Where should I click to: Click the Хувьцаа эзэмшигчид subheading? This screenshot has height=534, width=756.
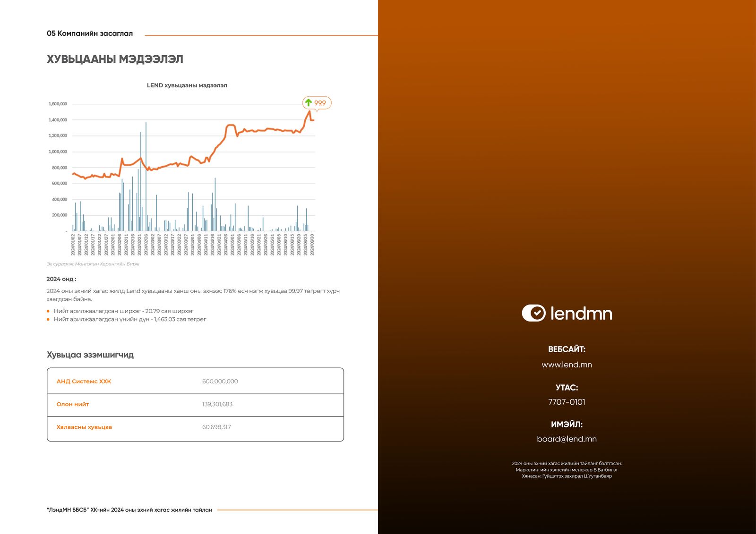pos(90,355)
